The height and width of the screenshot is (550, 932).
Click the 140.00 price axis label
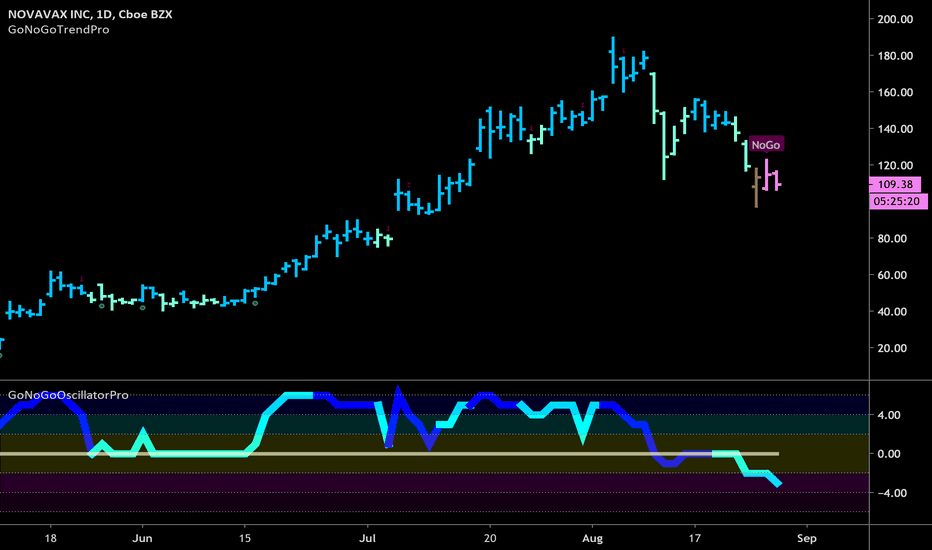tap(895, 129)
